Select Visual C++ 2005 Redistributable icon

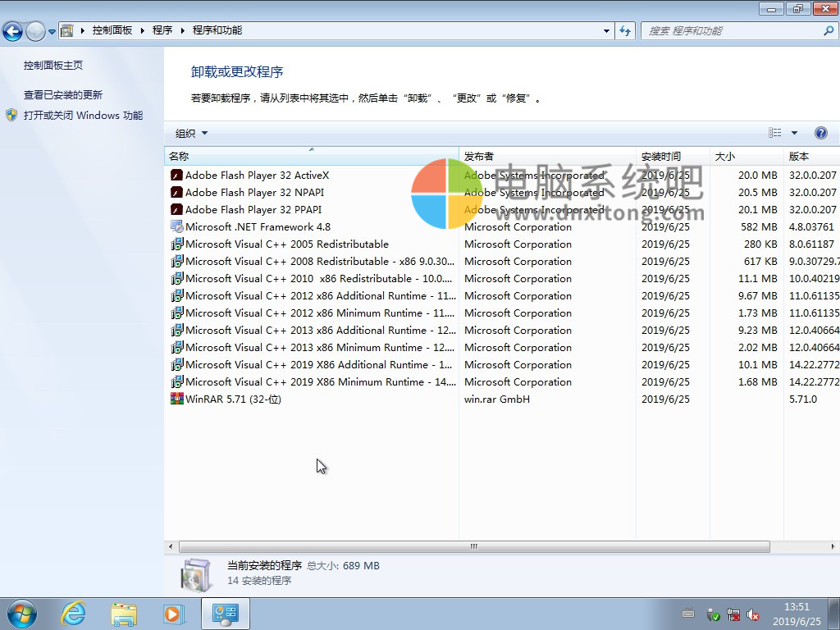[x=176, y=244]
